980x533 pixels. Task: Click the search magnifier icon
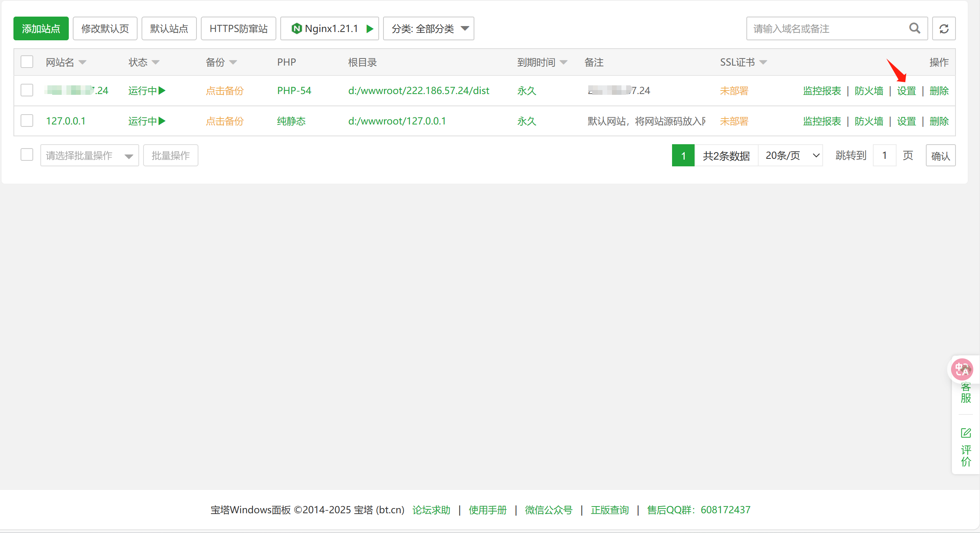(x=914, y=28)
